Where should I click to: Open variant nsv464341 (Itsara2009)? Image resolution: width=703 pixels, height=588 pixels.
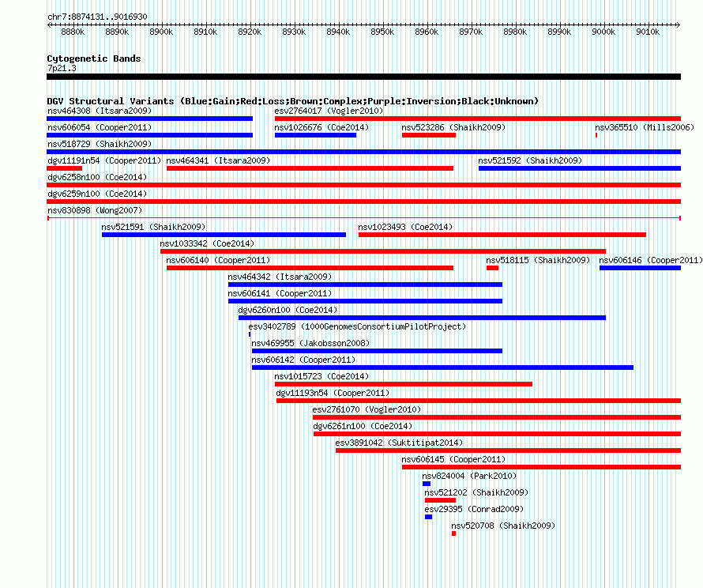218,160
